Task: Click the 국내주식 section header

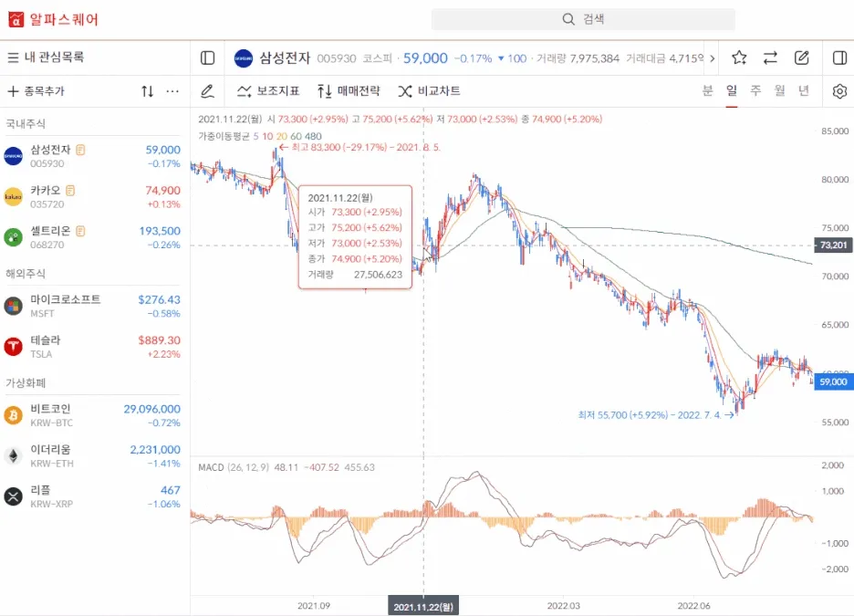Action: pos(26,123)
